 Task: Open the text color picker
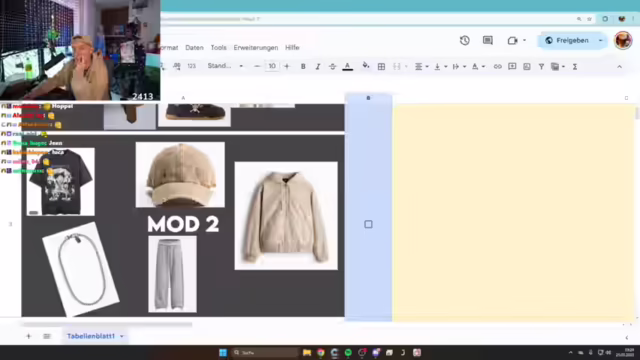point(347,67)
